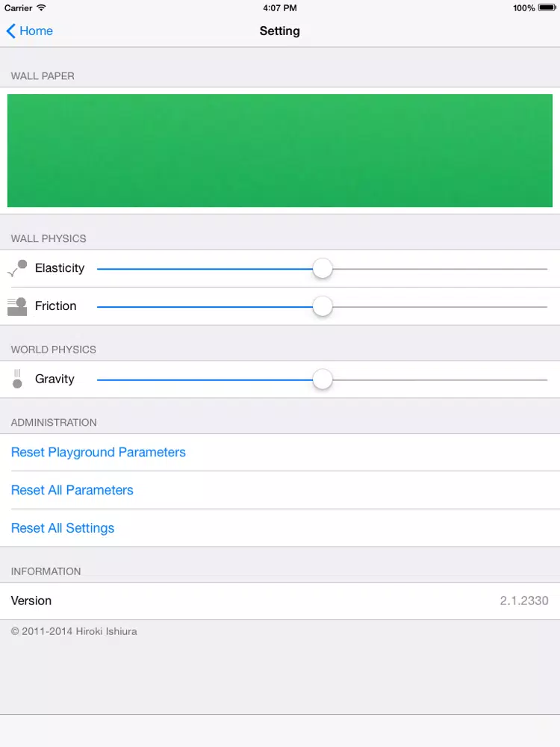Click the Elasticity bouncing ball icon

click(17, 268)
